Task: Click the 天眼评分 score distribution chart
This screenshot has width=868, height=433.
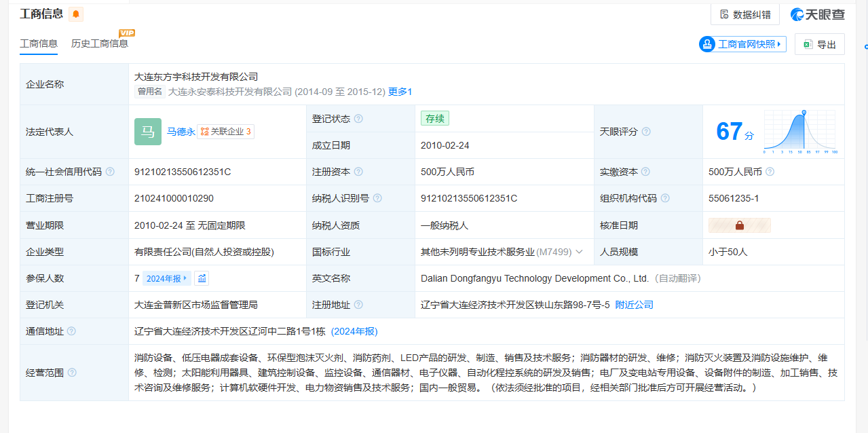Action: coord(800,132)
